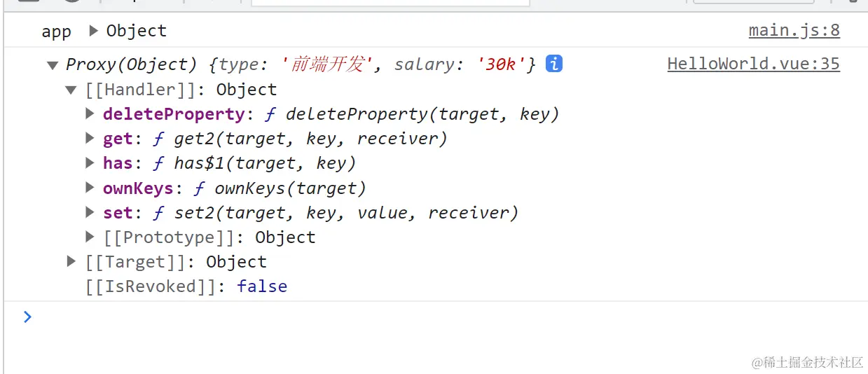Click the type value '前端开发'
868x374 pixels.
point(327,65)
